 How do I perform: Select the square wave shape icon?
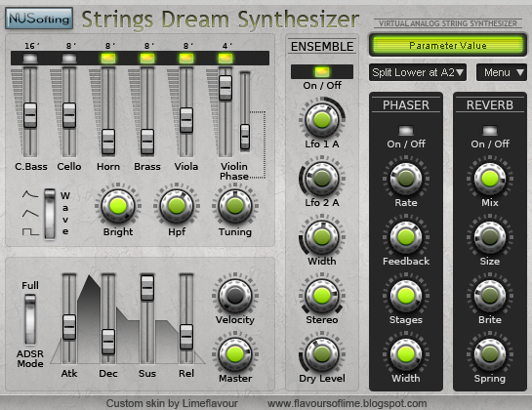30,231
